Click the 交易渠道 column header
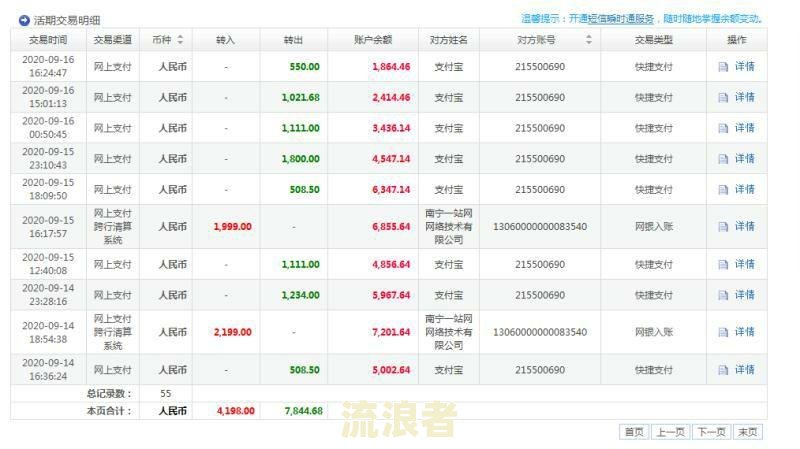This screenshot has width=800, height=449. click(x=113, y=40)
